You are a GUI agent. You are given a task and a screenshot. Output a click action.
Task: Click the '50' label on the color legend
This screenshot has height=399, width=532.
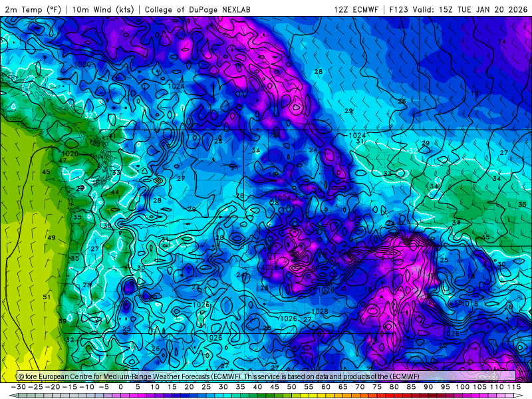[291, 387]
